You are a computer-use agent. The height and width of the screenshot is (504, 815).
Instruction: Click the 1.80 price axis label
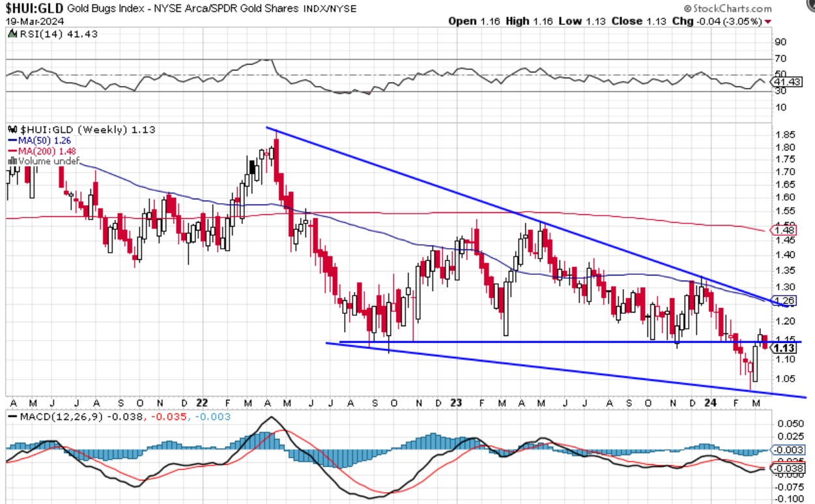(x=784, y=147)
